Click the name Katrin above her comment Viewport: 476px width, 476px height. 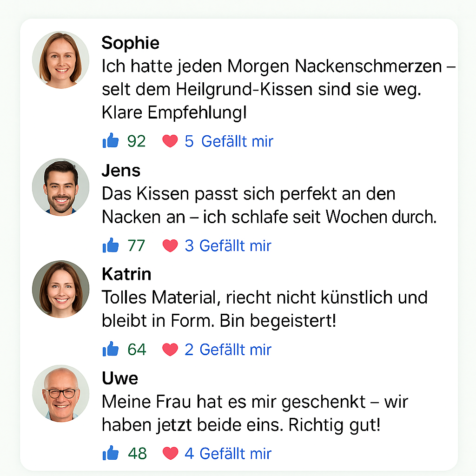tap(126, 274)
